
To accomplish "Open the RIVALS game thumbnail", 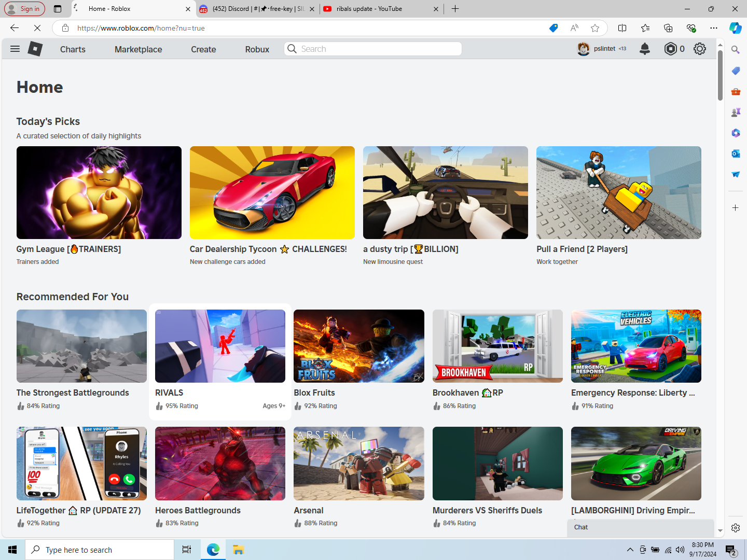I will [x=220, y=346].
